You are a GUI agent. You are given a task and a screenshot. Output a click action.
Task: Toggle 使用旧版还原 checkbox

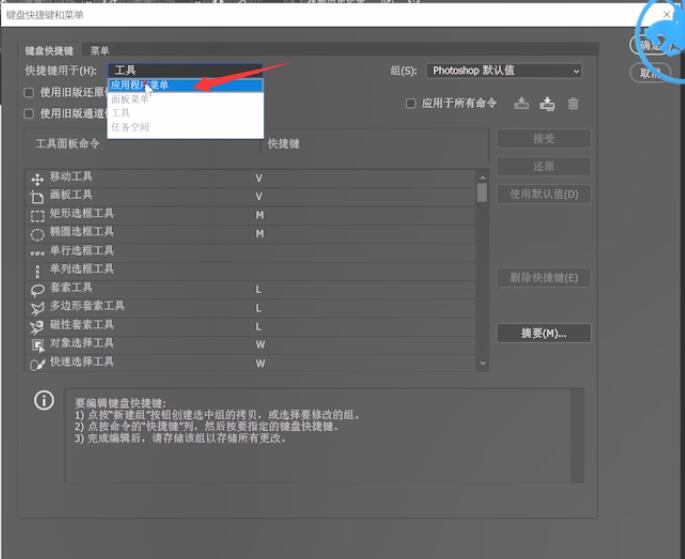click(29, 93)
